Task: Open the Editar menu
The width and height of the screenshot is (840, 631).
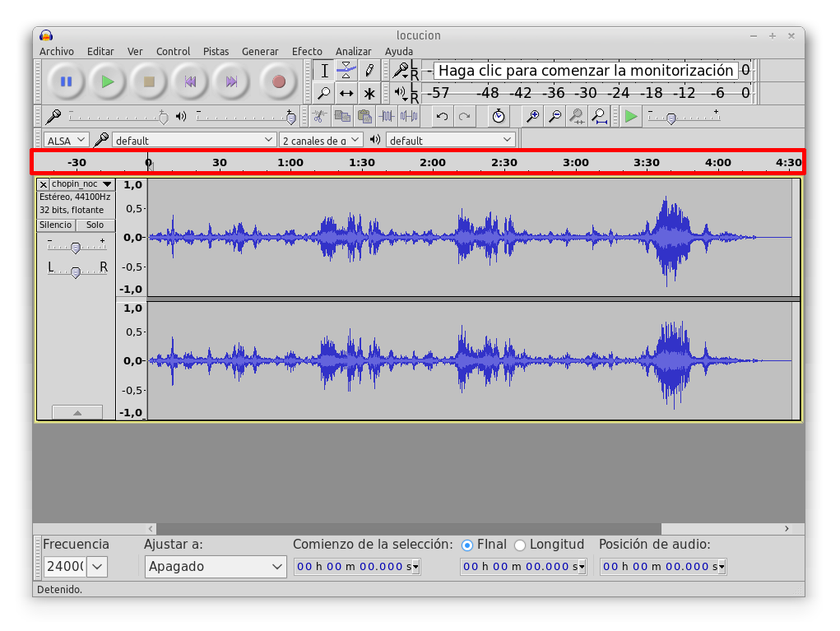Action: (x=100, y=52)
